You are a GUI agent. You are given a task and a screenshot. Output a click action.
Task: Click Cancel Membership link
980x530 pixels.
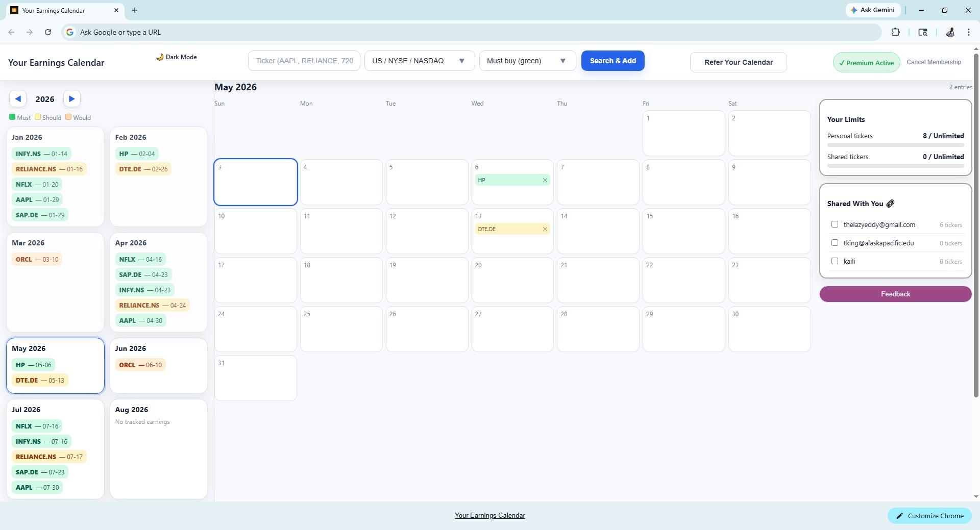coord(934,62)
